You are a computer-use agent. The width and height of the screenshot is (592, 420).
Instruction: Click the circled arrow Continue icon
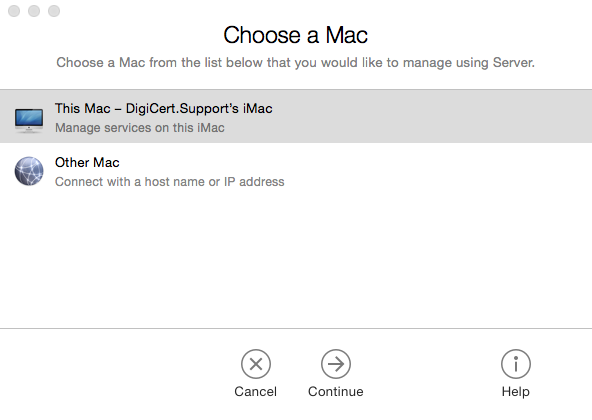336,364
